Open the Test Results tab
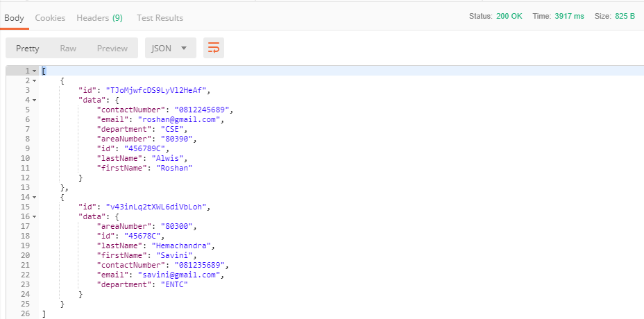Screen dimensions: 644x319 click(160, 18)
